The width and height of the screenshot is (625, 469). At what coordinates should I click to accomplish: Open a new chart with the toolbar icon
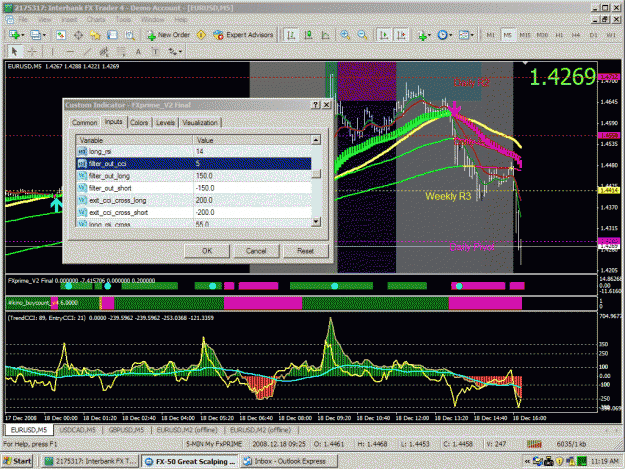click(x=14, y=35)
